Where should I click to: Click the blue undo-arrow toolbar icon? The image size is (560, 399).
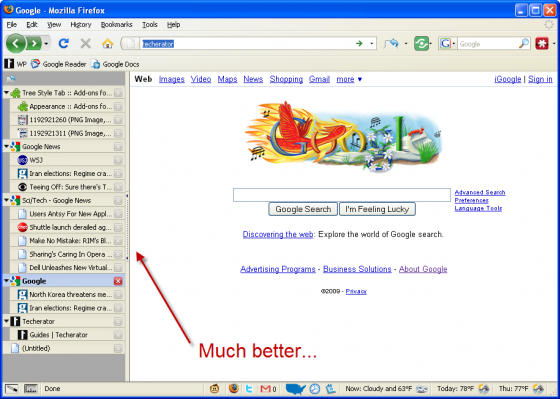[x=391, y=44]
